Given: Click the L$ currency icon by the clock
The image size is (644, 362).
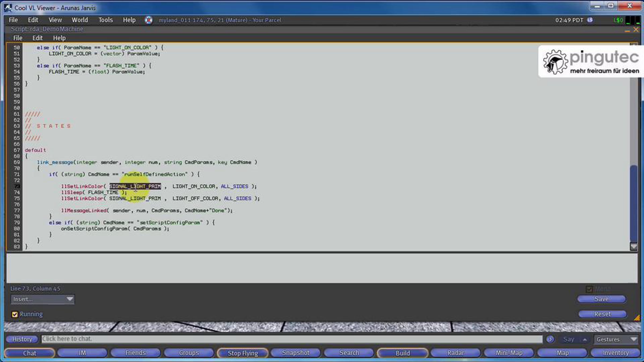Looking at the screenshot, I should click(590, 20).
